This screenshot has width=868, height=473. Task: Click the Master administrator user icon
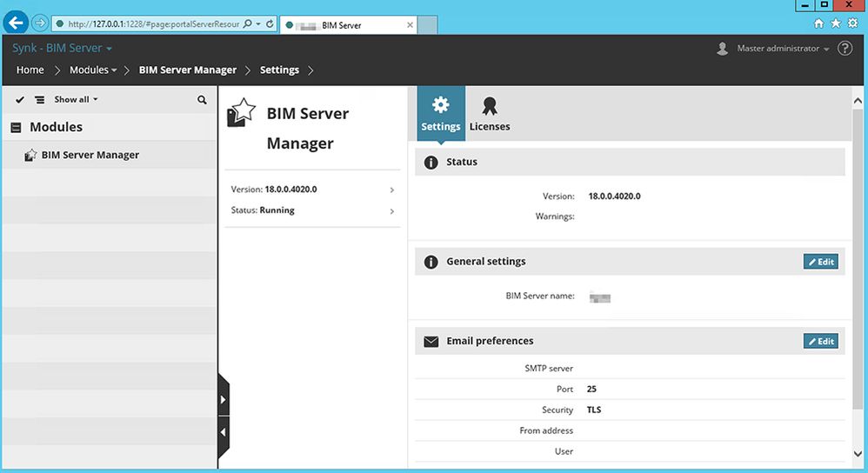pos(723,49)
